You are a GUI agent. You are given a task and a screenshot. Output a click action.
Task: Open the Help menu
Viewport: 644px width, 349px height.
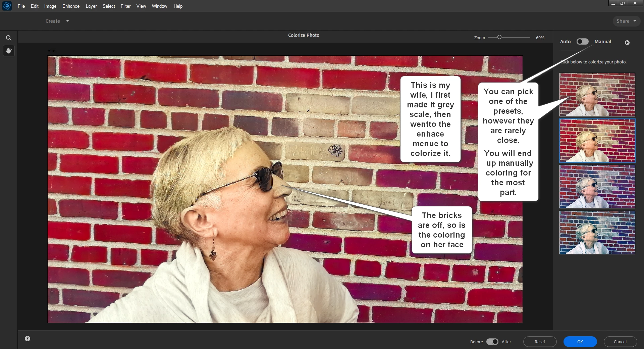tap(178, 6)
